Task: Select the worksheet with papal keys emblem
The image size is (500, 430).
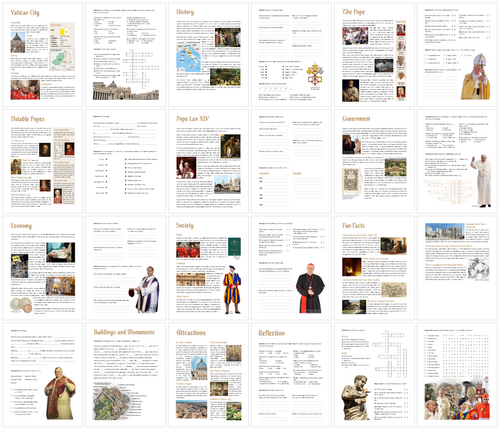Action: (x=291, y=55)
